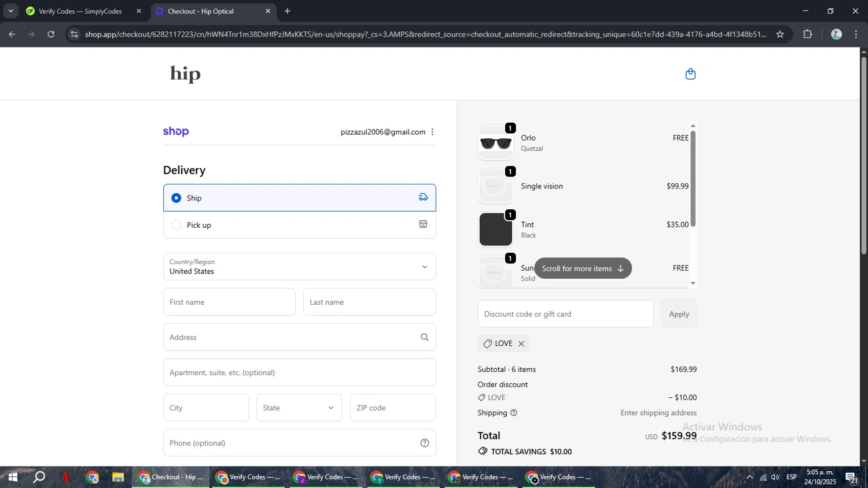
Task: Open a new browser tab
Action: click(288, 11)
